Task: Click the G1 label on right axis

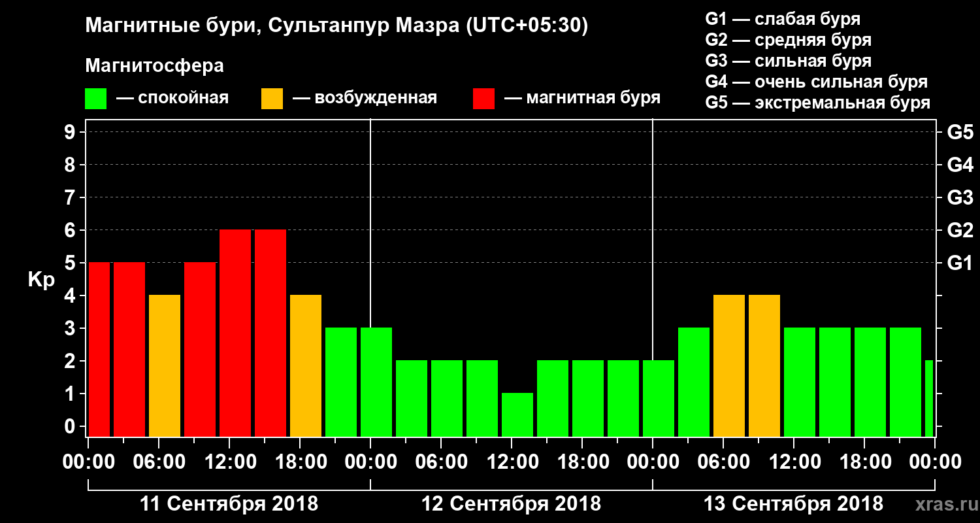Action: click(x=960, y=263)
